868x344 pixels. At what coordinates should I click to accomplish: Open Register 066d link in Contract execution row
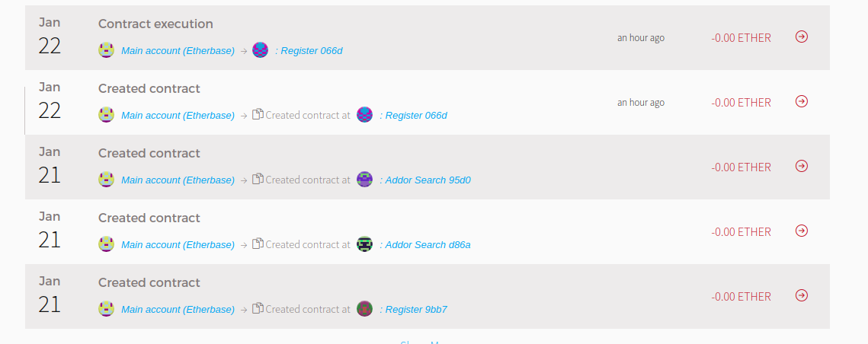point(309,51)
